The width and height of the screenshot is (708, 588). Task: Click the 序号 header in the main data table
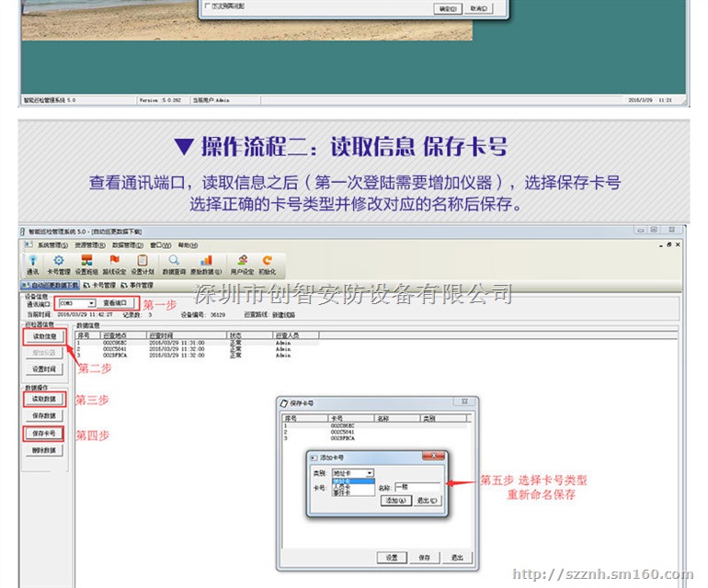tap(87, 335)
